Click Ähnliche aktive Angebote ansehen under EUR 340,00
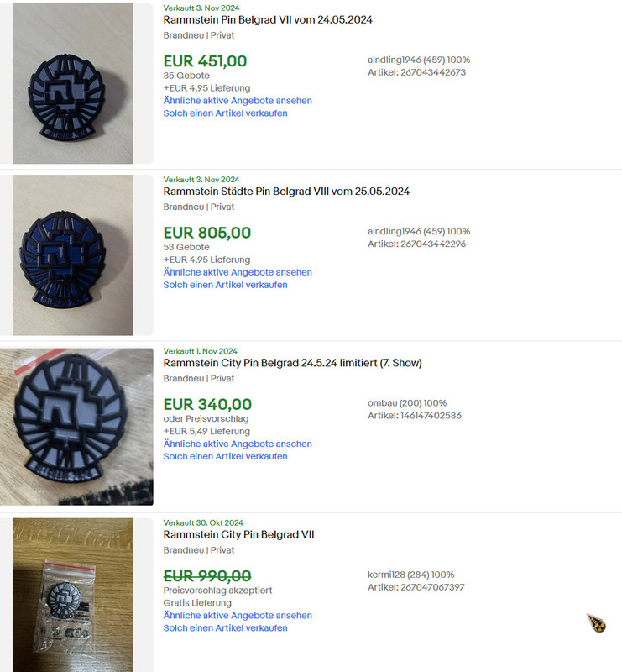This screenshot has height=672, width=622. pyautogui.click(x=238, y=444)
